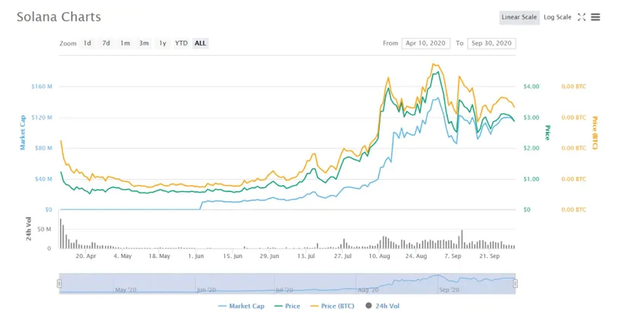This screenshot has height=313, width=644.
Task: Click Jun '20 in the navigator timeline
Action: 206,290
